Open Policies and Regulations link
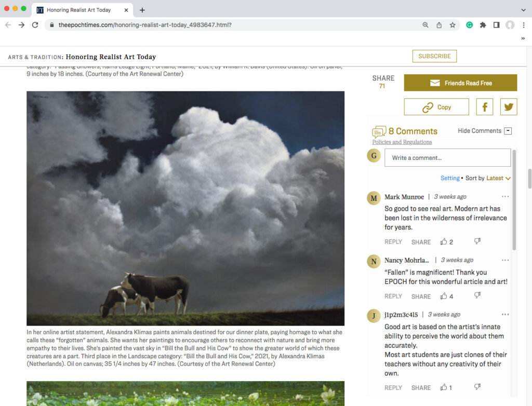 pos(402,142)
